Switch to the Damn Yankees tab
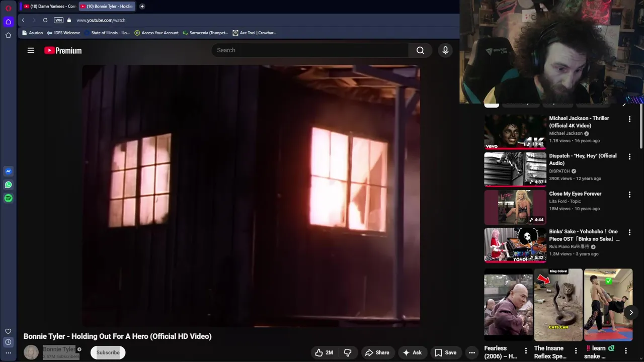Image resolution: width=644 pixels, height=362 pixels. [49, 7]
